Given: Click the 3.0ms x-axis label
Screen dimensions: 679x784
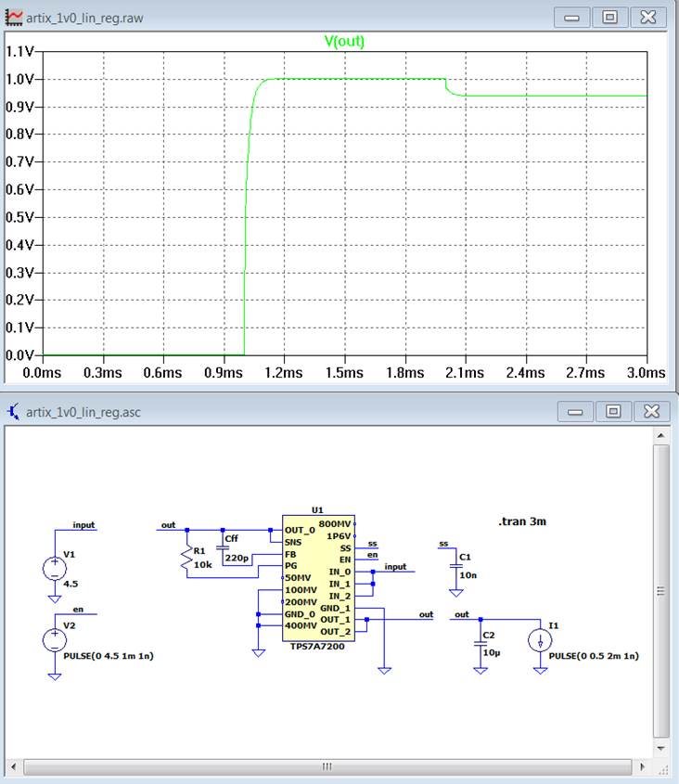Looking at the screenshot, I should point(646,372).
